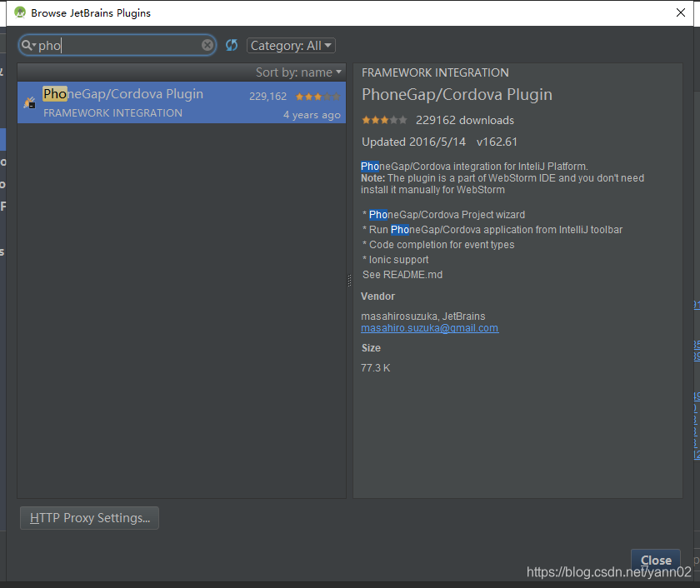
Task: Click the 'PhoneGap/Cordova Project wizard' line
Action: click(447, 215)
